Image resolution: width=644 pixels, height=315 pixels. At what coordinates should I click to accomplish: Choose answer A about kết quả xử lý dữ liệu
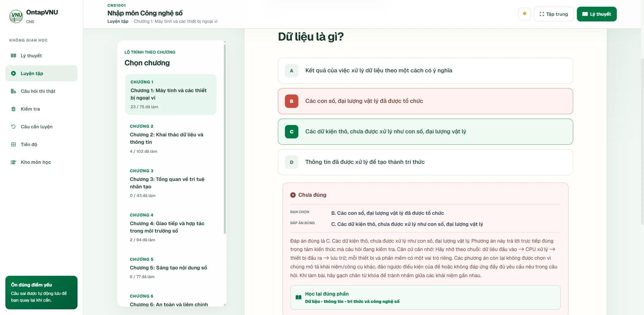pyautogui.click(x=425, y=71)
